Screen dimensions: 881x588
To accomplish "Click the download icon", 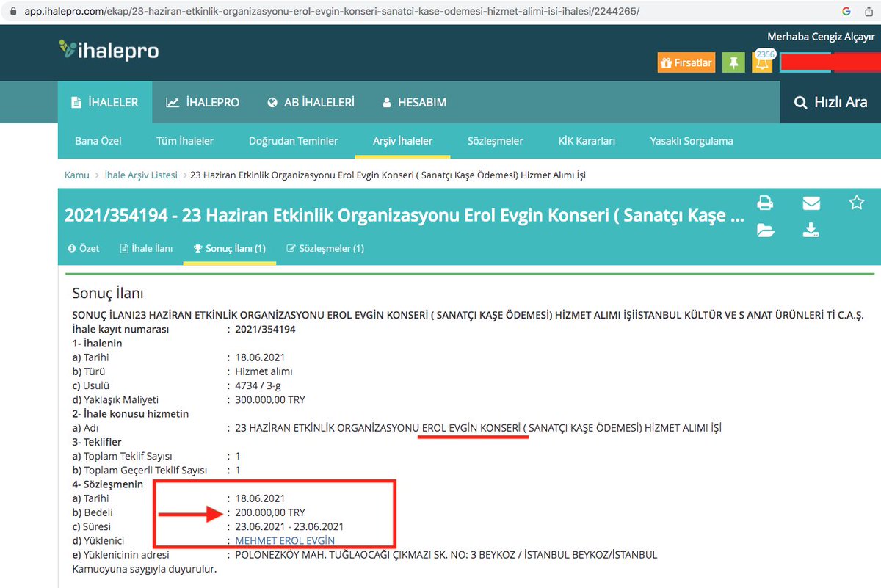I will tap(811, 231).
